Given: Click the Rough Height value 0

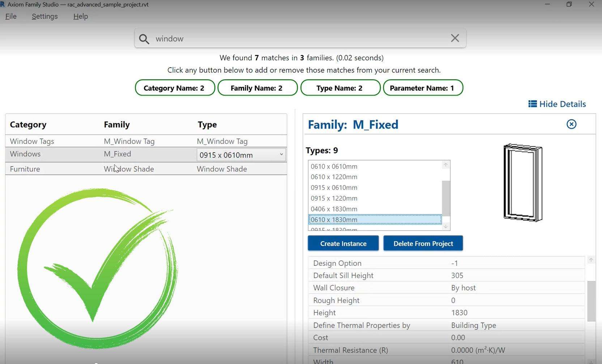Looking at the screenshot, I should click(453, 300).
